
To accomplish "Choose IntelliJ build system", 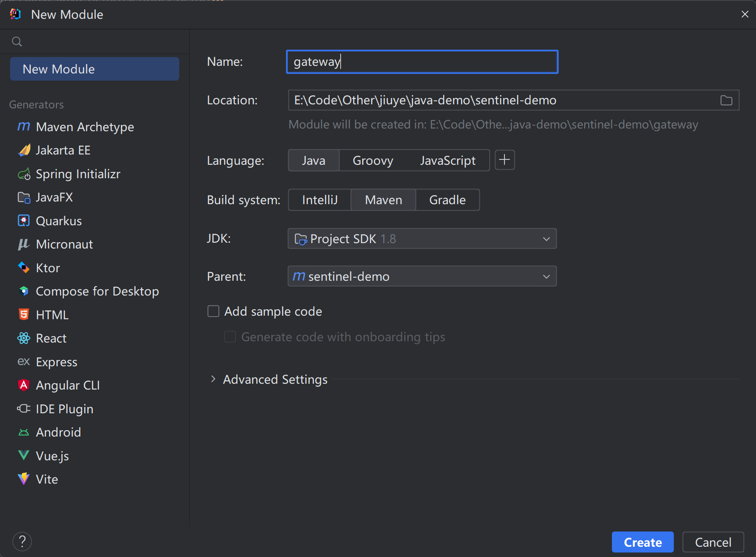I will (320, 200).
